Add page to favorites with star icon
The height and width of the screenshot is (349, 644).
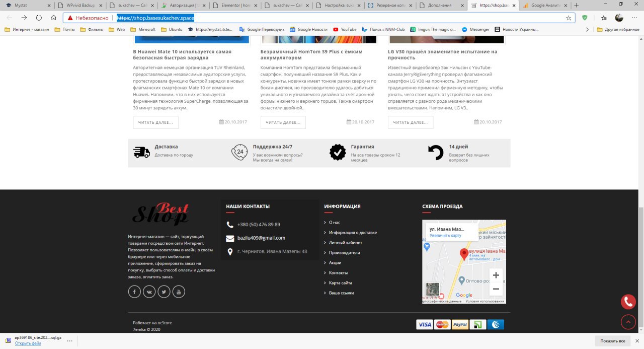tap(569, 18)
